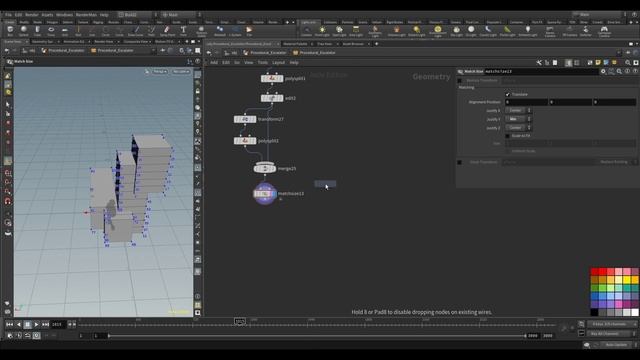Click the network editor search magnifier icon
Image resolution: width=640 pixels, height=360 pixels.
(x=628, y=62)
